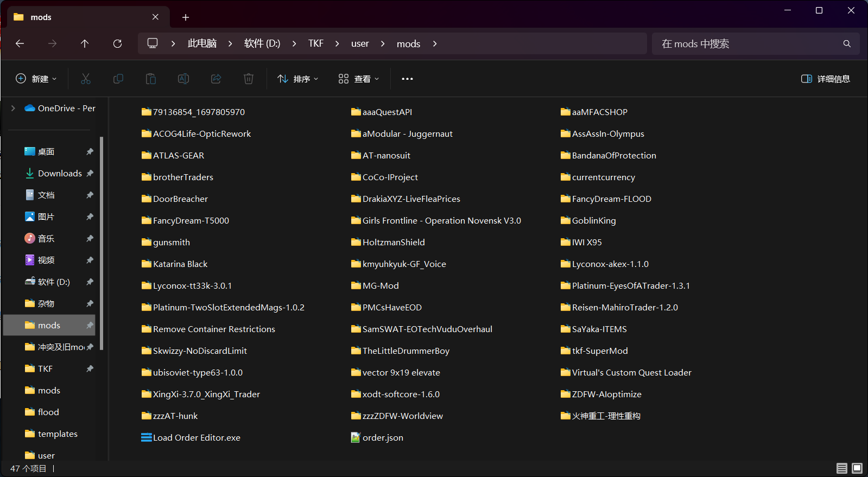This screenshot has width=868, height=477.
Task: Expand the OneDrive tree node
Action: coord(13,109)
